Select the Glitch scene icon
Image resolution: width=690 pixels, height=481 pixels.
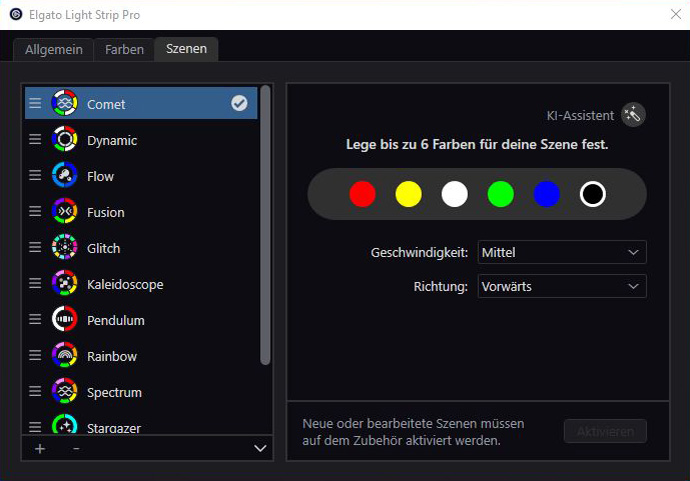pyautogui.click(x=65, y=248)
